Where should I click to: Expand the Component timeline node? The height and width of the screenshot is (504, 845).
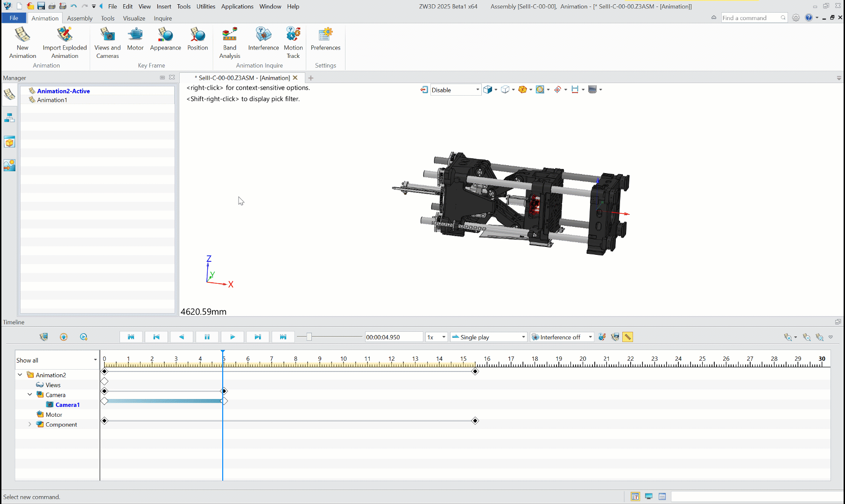click(x=30, y=424)
